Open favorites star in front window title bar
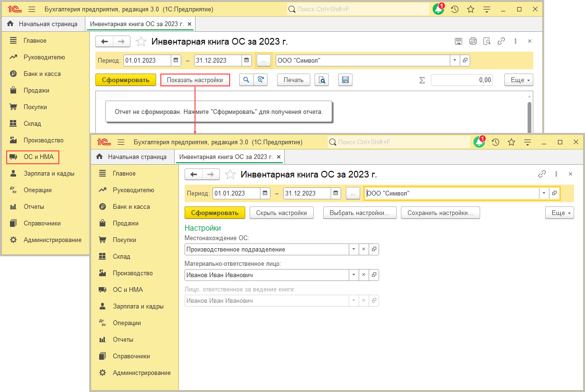This screenshot has width=585, height=392. click(x=511, y=142)
